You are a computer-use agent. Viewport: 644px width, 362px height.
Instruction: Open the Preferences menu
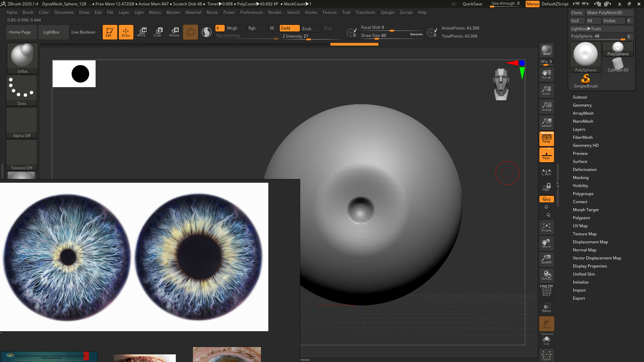tap(252, 12)
